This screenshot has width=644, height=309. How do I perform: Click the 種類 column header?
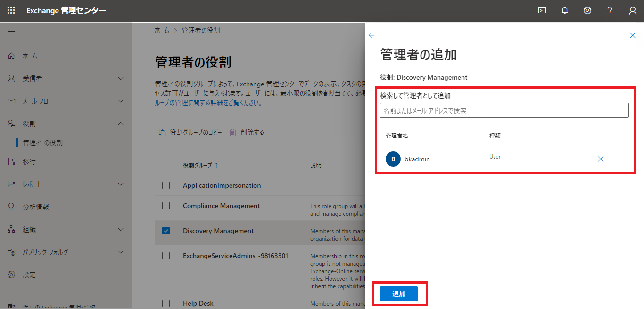pyautogui.click(x=495, y=135)
